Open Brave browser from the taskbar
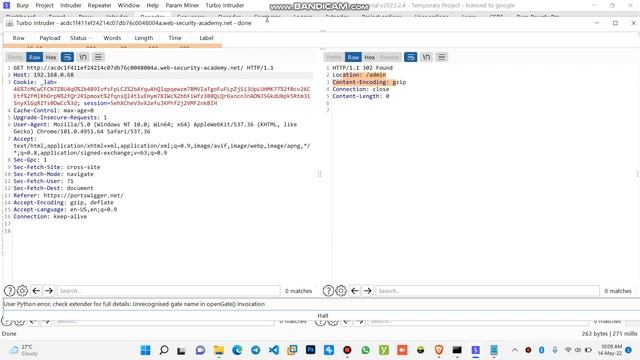640x360 pixels. click(x=439, y=350)
